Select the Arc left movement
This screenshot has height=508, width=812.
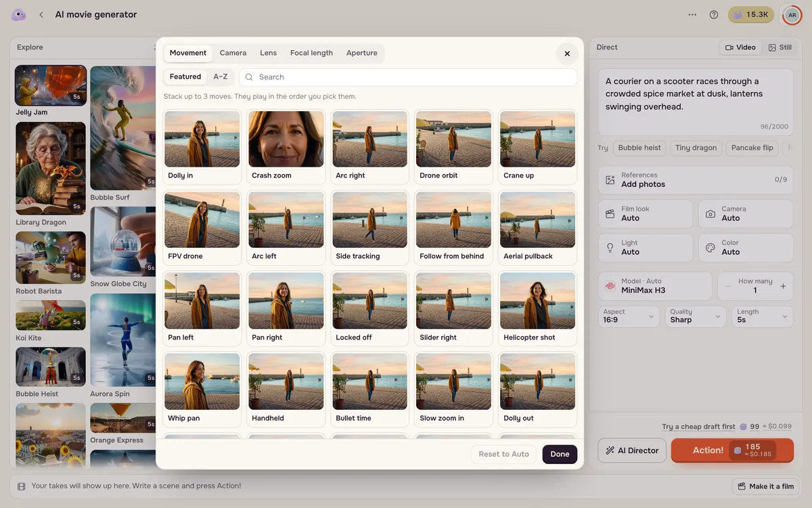pyautogui.click(x=286, y=228)
